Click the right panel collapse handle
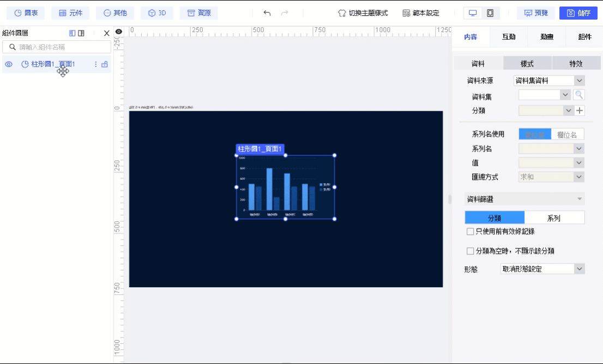Viewport: 603px width, 364px height. click(450, 199)
